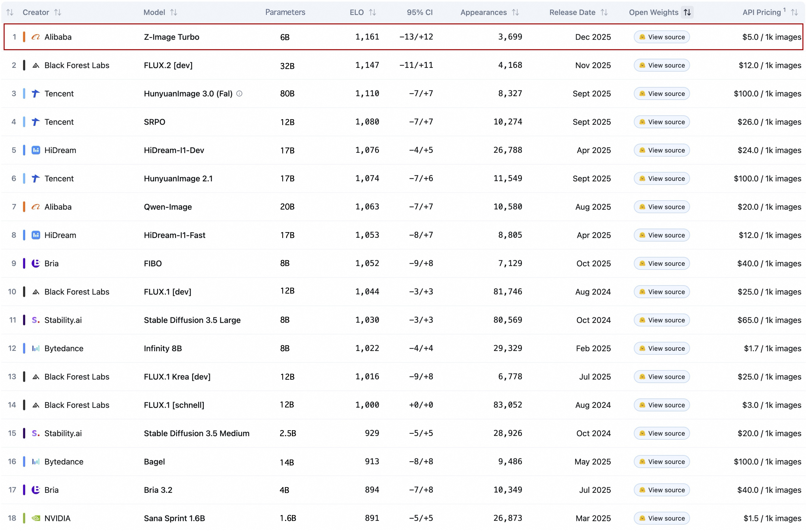The width and height of the screenshot is (806, 532).
Task: Sort by API Pricing column
Action: [794, 13]
